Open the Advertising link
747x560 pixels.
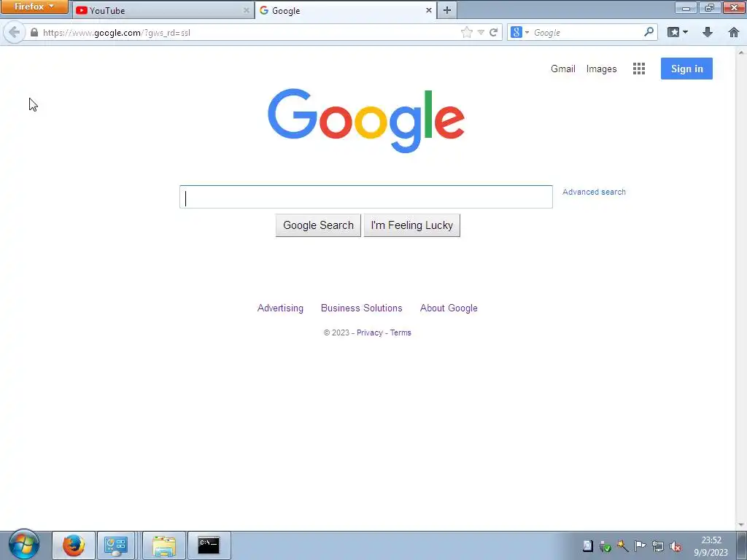280,308
